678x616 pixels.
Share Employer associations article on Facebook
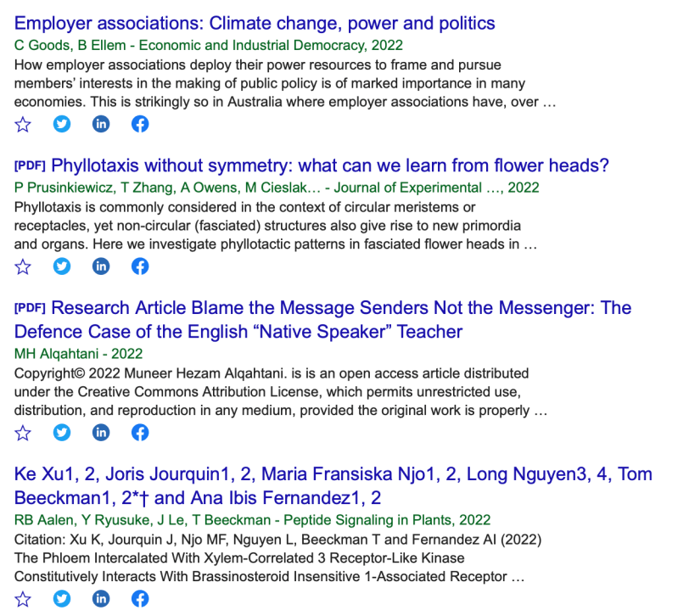(x=140, y=124)
